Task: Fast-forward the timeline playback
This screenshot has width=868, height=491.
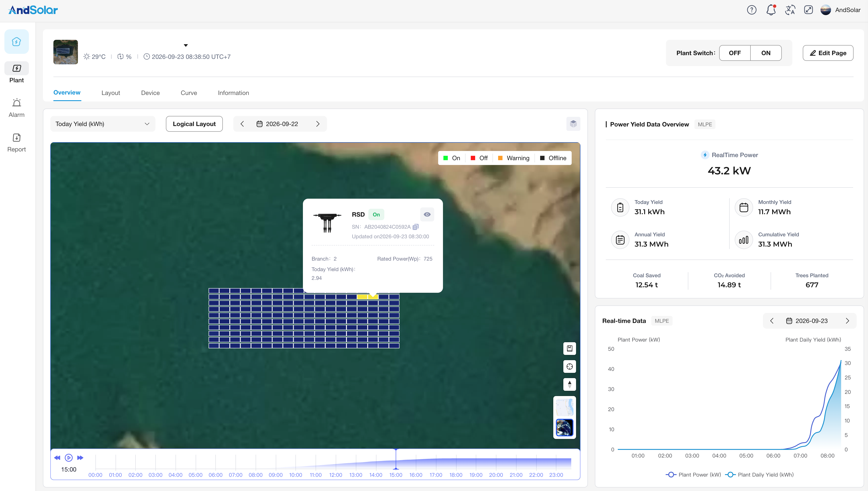Action: point(80,458)
